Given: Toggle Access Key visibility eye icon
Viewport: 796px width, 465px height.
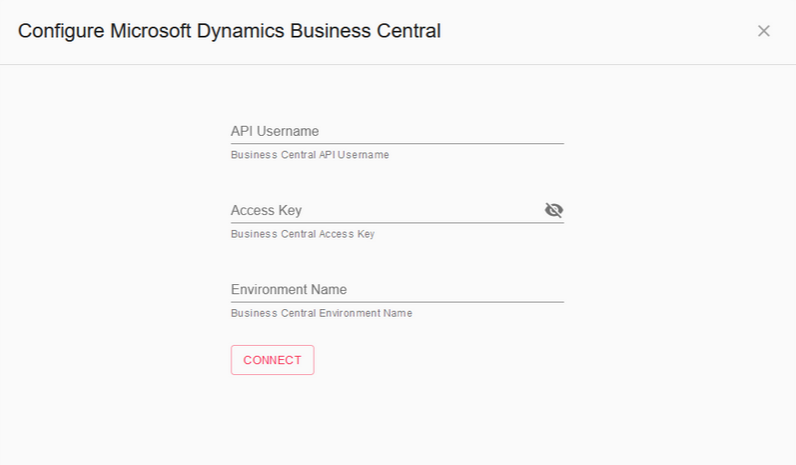Looking at the screenshot, I should (x=553, y=210).
